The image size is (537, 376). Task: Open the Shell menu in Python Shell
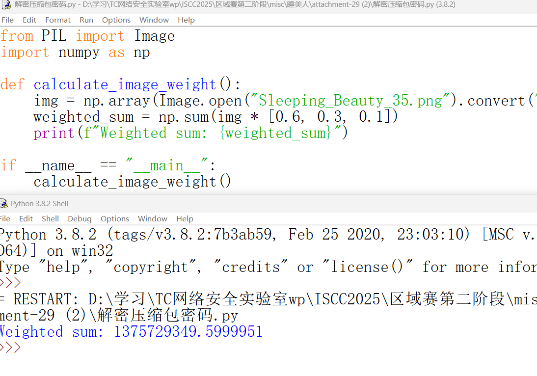coord(50,219)
